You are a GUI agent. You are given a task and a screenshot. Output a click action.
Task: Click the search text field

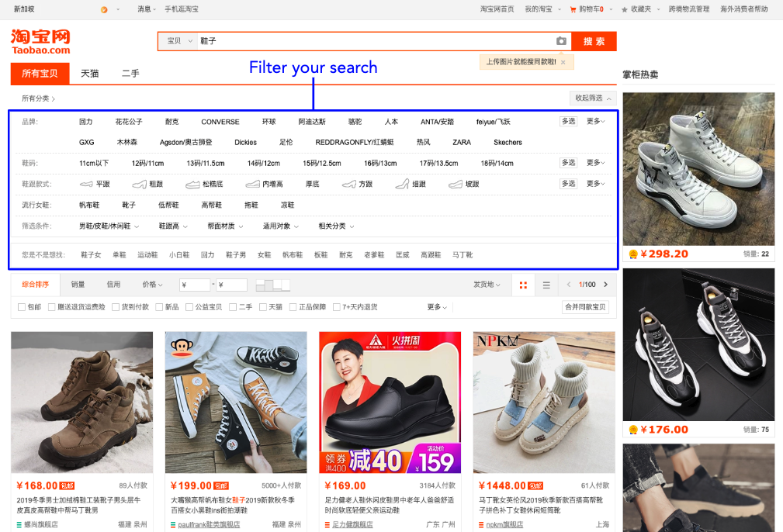(375, 41)
